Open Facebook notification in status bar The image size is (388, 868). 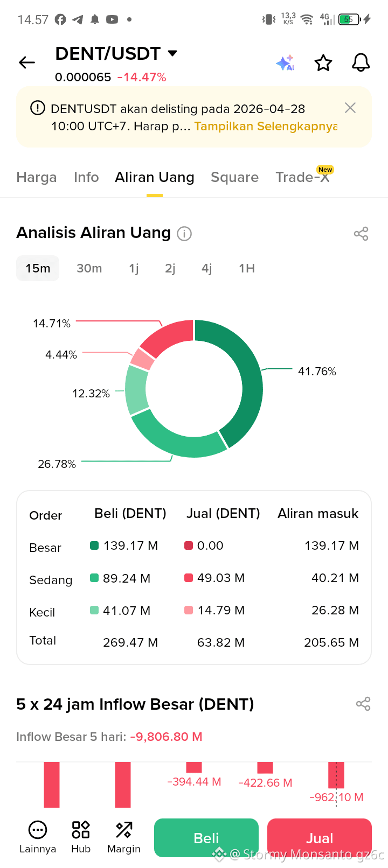[x=60, y=19]
